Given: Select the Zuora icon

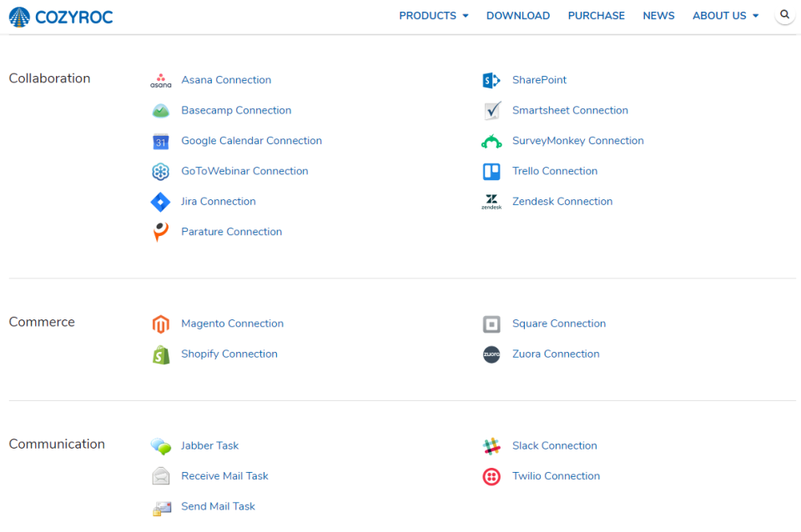Looking at the screenshot, I should (491, 354).
